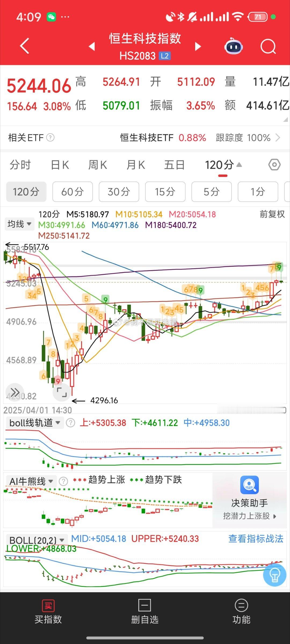Tap the back arrow in the header

[x=25, y=46]
